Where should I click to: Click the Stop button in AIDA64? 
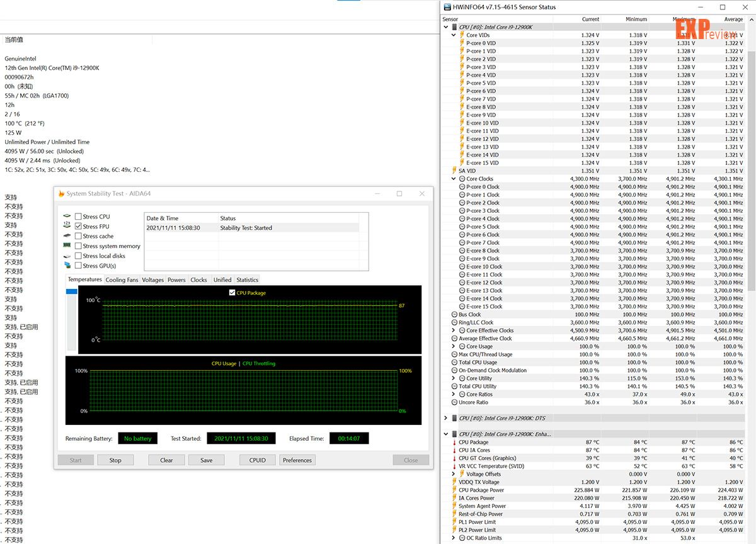115,460
